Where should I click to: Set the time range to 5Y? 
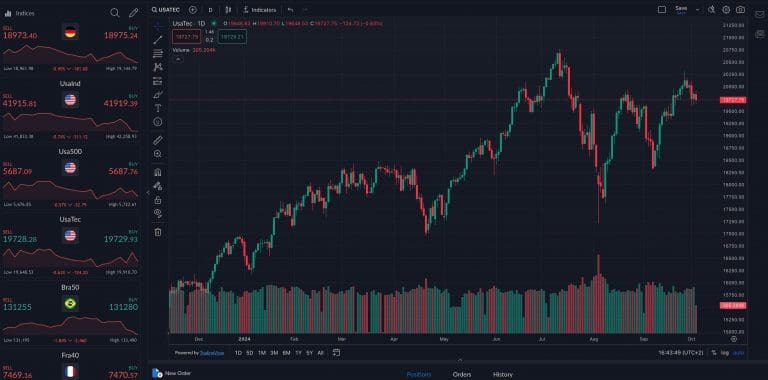310,353
